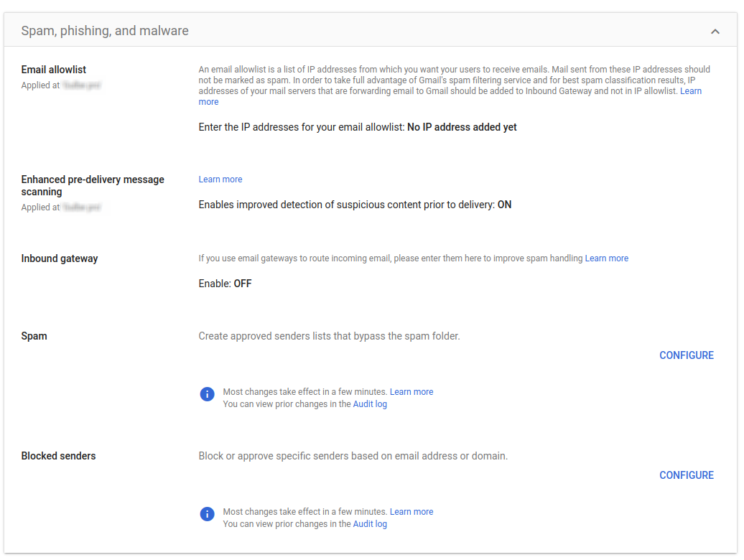The width and height of the screenshot is (744, 560).
Task: Open Learn more next to the Spam info notice
Action: (x=411, y=391)
